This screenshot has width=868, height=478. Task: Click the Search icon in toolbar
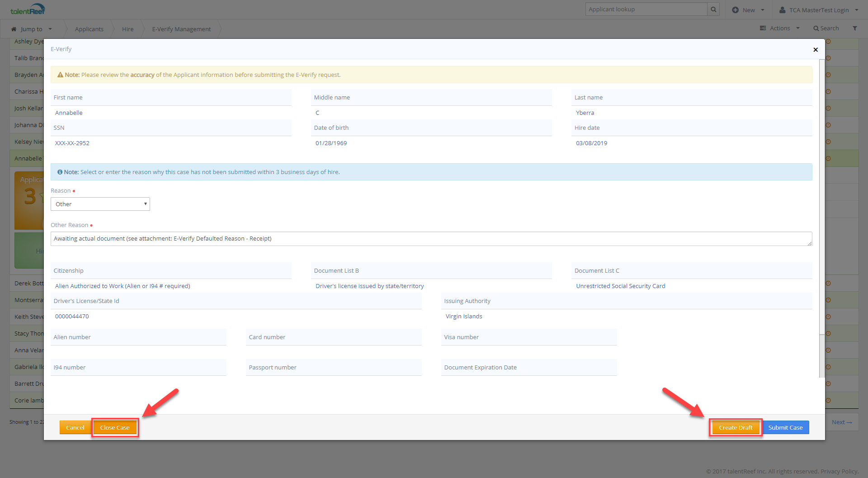point(816,28)
